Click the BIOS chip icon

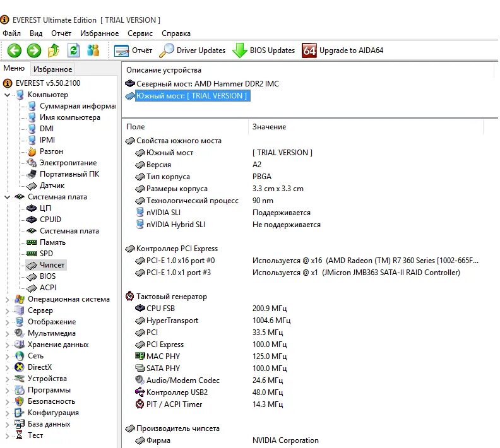32,277
